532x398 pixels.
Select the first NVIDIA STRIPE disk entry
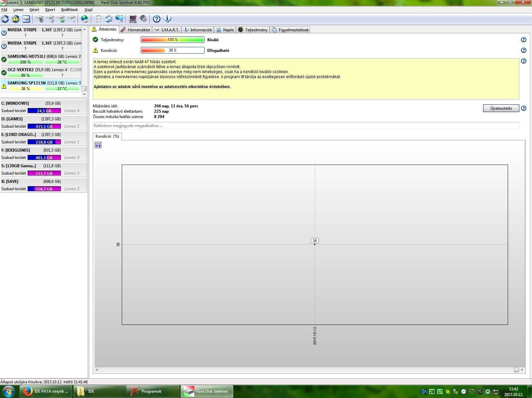(x=41, y=33)
